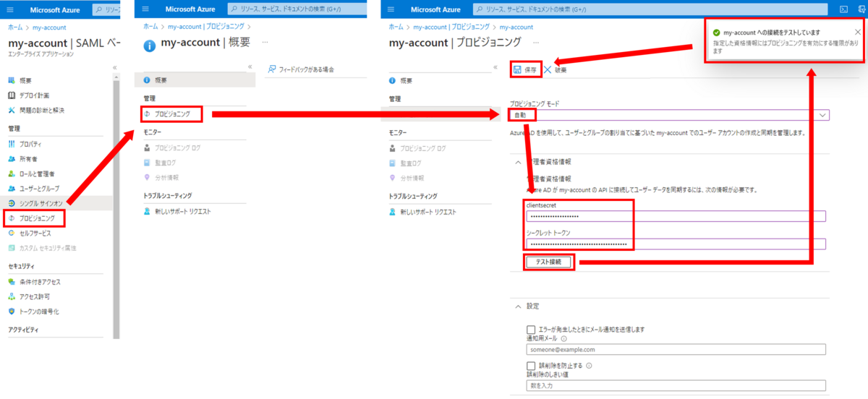Click left panel vertical scrollbar
Viewport: 868px width, 399px height.
pos(116,206)
